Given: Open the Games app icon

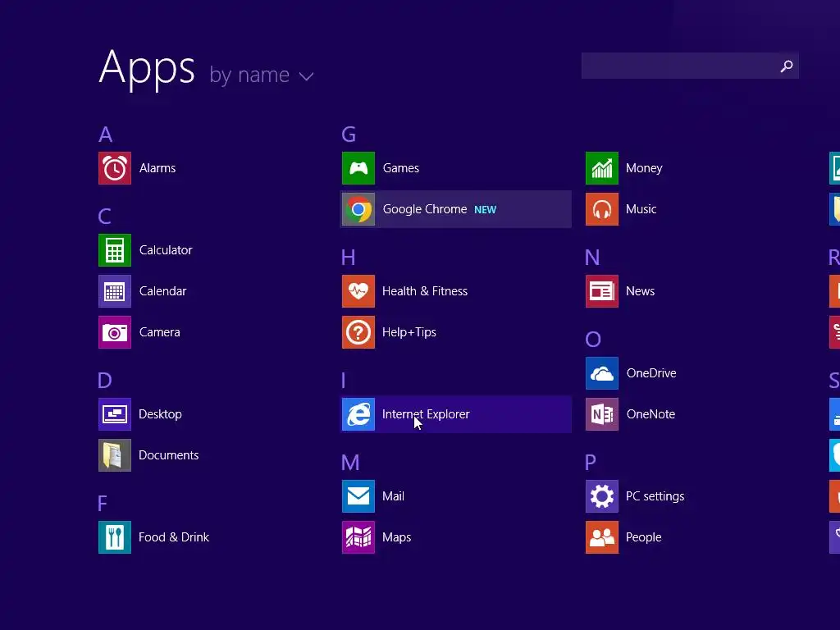Looking at the screenshot, I should coord(358,168).
